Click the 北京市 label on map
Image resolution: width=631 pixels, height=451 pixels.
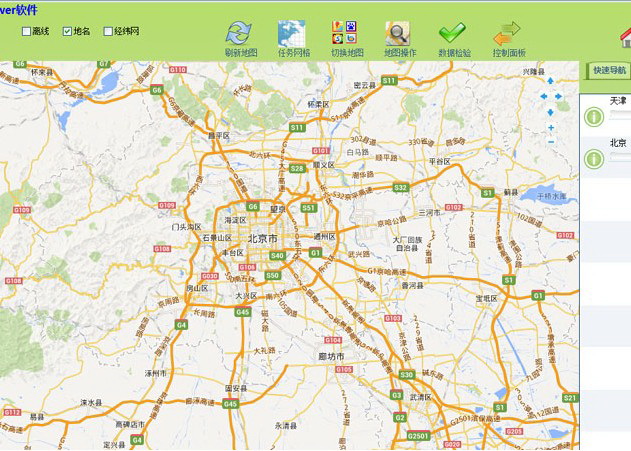[262, 239]
